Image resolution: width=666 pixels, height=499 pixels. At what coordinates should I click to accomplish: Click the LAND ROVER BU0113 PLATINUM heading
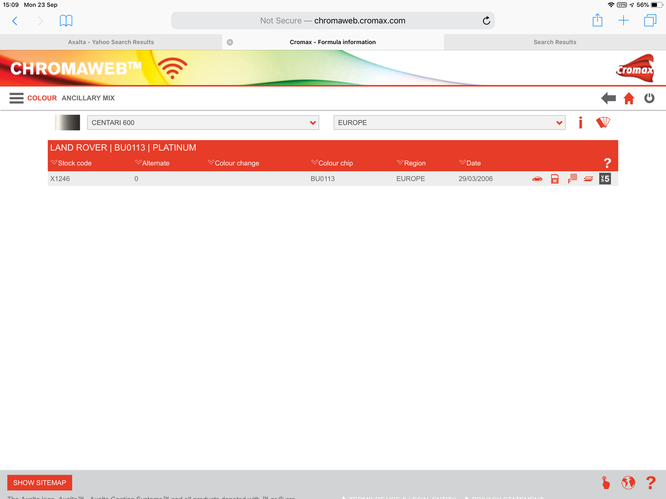[x=123, y=148]
